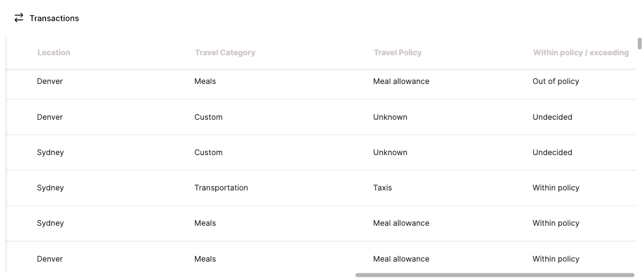Image resolution: width=644 pixels, height=279 pixels.
Task: Click the Sydney Custom row's Undecided cell
Action: (x=552, y=153)
